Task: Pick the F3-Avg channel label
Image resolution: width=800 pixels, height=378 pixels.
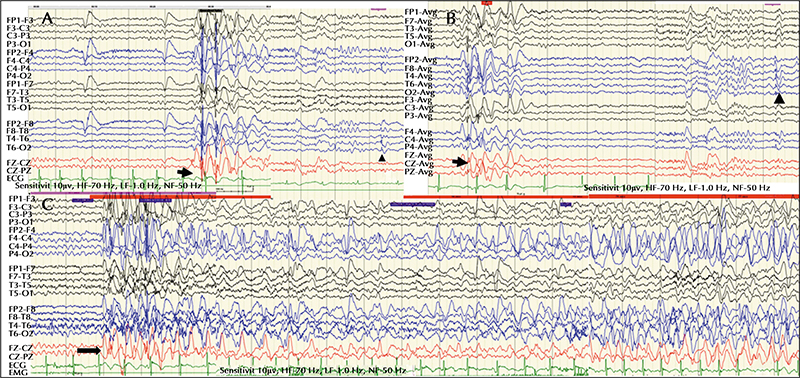Action: point(418,100)
